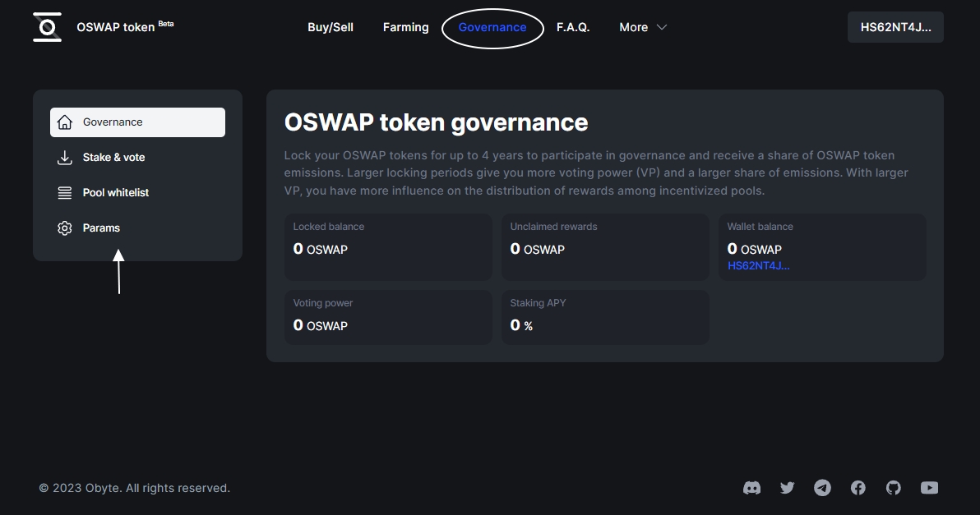The width and height of the screenshot is (980, 515).
Task: Click the Pool whitelist list icon
Action: [x=65, y=193]
